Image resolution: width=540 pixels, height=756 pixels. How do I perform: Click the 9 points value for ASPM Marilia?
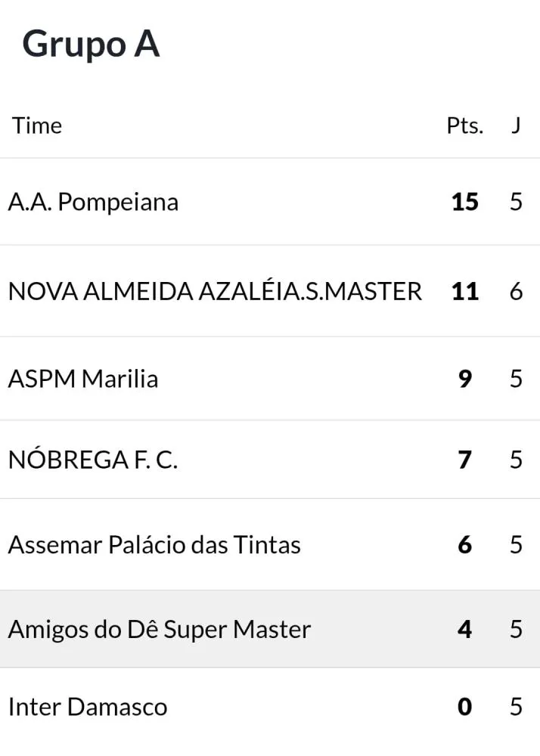pyautogui.click(x=465, y=379)
